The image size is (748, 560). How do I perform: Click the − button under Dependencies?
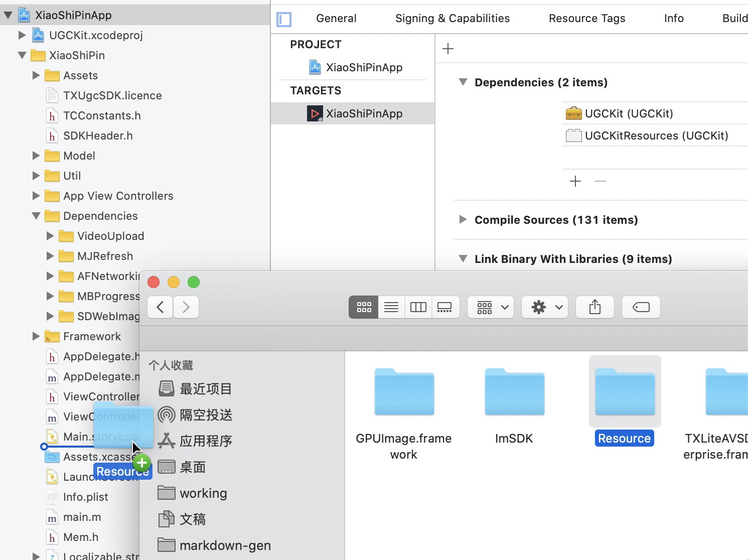click(600, 181)
